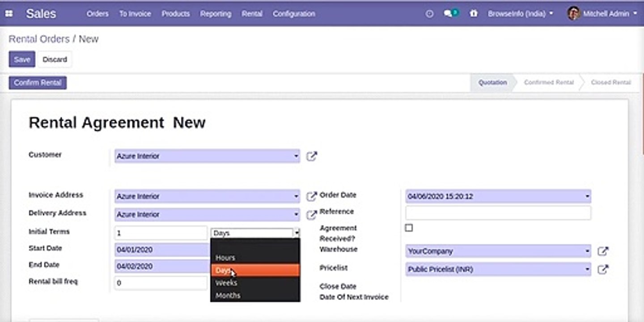This screenshot has width=644, height=322.
Task: Toggle Agreement Received checkbox
Action: [x=409, y=228]
